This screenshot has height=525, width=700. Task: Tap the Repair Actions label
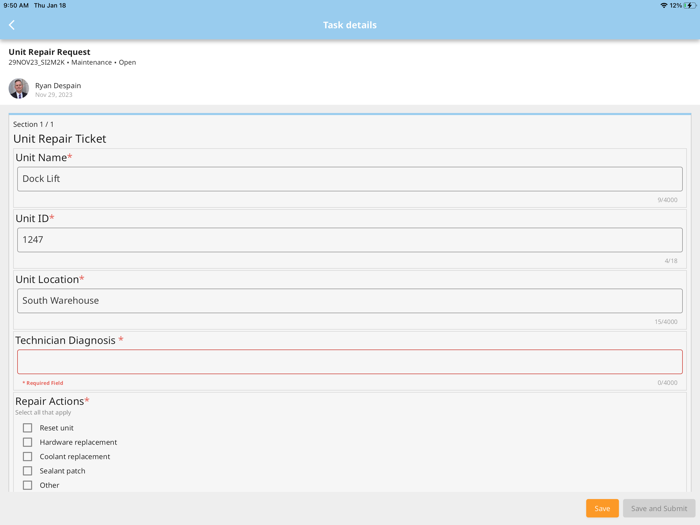[x=50, y=401]
